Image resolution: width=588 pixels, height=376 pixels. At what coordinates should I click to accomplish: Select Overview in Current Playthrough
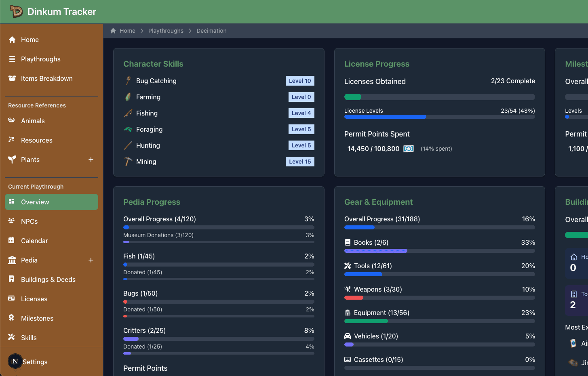point(51,202)
